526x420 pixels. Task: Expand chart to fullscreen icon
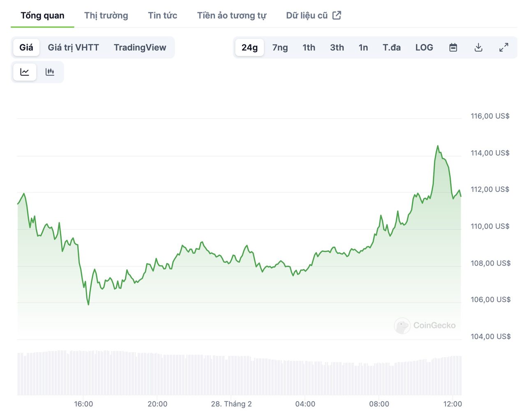tap(504, 48)
